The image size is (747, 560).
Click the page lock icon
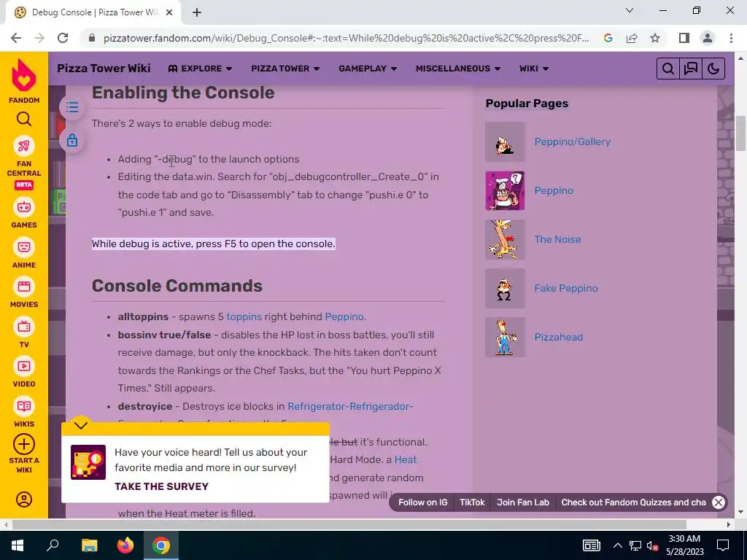(x=72, y=141)
